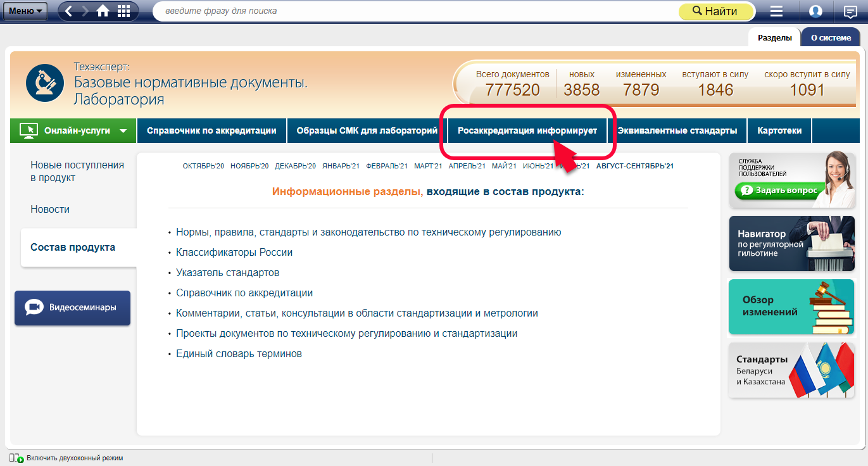Screen dimensions: 868x466
Task: Open the user profile icon
Action: click(x=815, y=11)
